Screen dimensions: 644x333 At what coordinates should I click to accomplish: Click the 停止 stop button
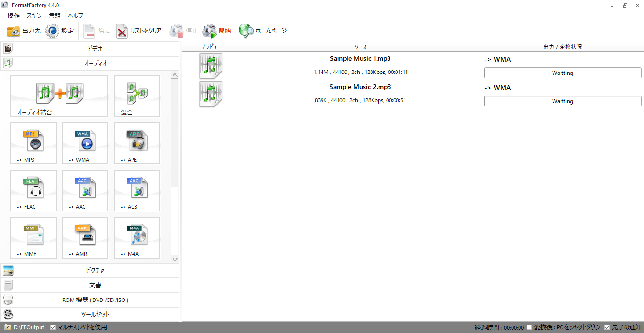(x=184, y=31)
